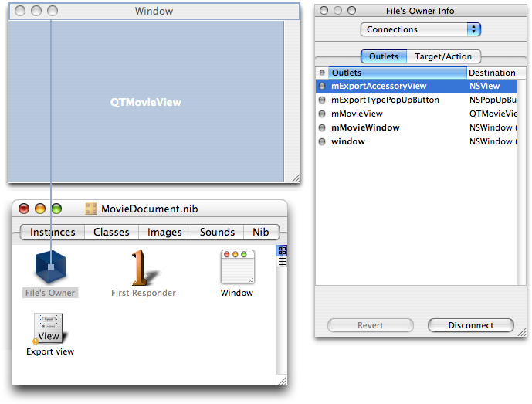This screenshot has height=404, width=532.
Task: Click the First Responder label
Action: point(144,293)
